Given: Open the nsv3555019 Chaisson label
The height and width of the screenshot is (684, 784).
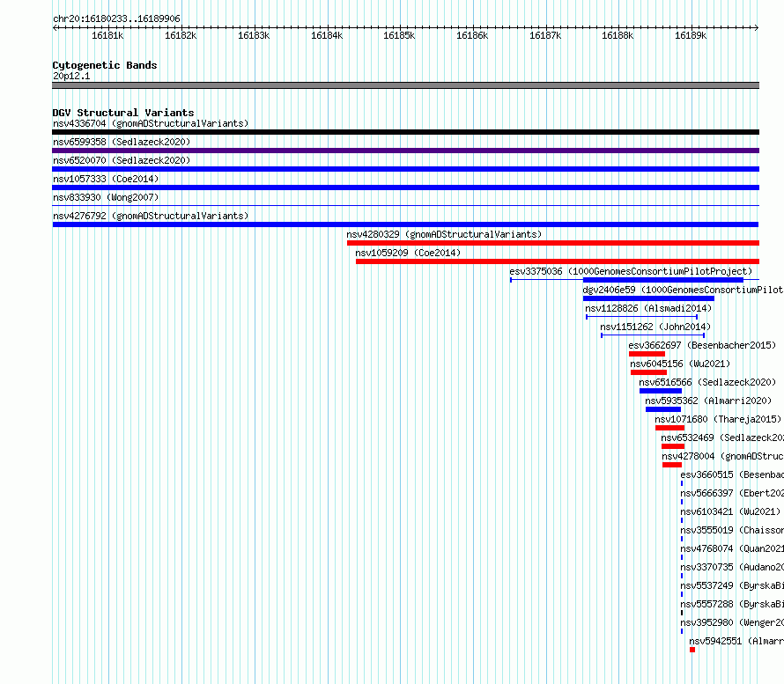Looking at the screenshot, I should (732, 530).
